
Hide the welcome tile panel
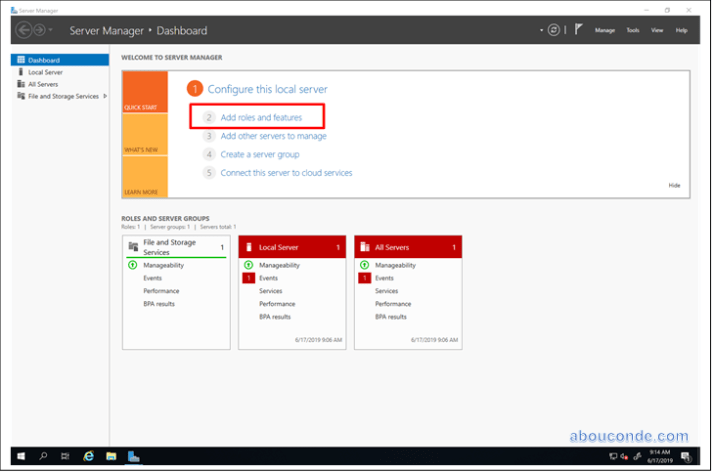coord(673,185)
